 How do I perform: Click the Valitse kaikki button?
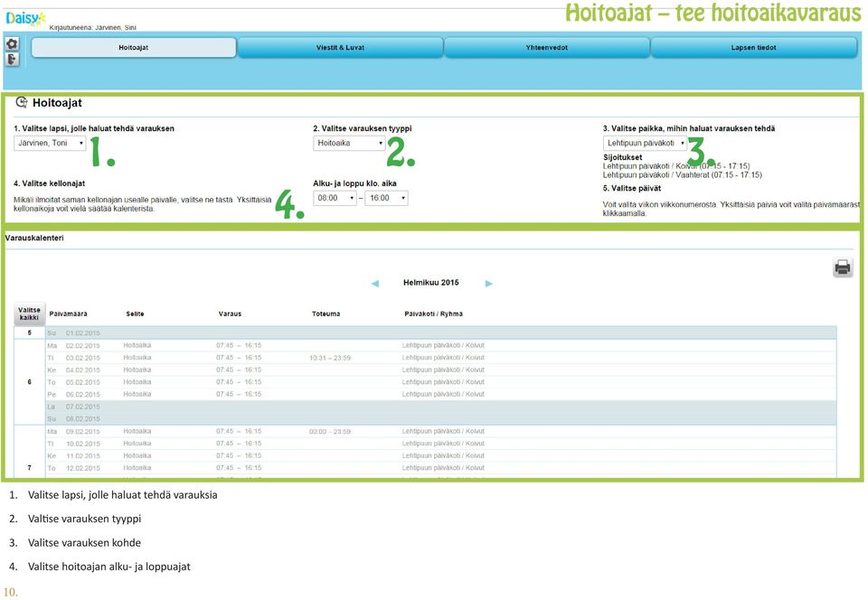[x=29, y=314]
